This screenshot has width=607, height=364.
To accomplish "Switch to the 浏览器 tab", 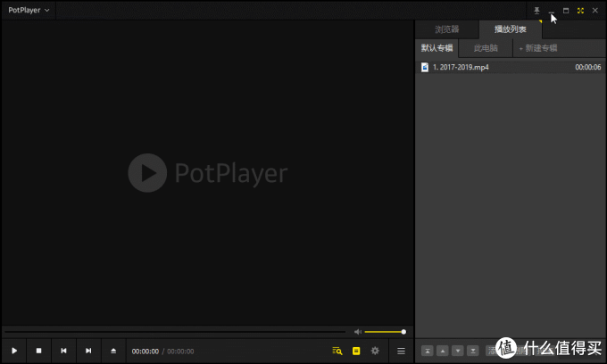I will (x=446, y=29).
